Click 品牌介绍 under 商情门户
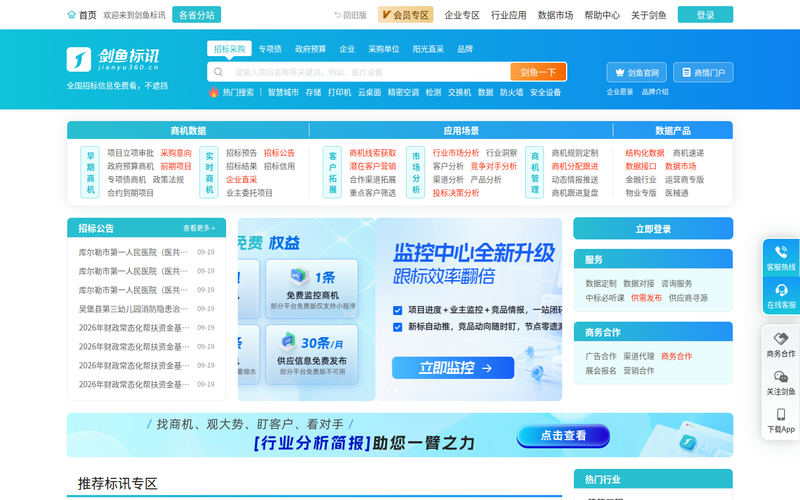The image size is (800, 500). (655, 92)
